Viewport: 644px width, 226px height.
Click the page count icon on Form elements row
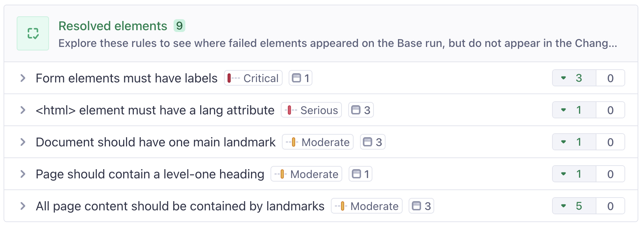296,78
